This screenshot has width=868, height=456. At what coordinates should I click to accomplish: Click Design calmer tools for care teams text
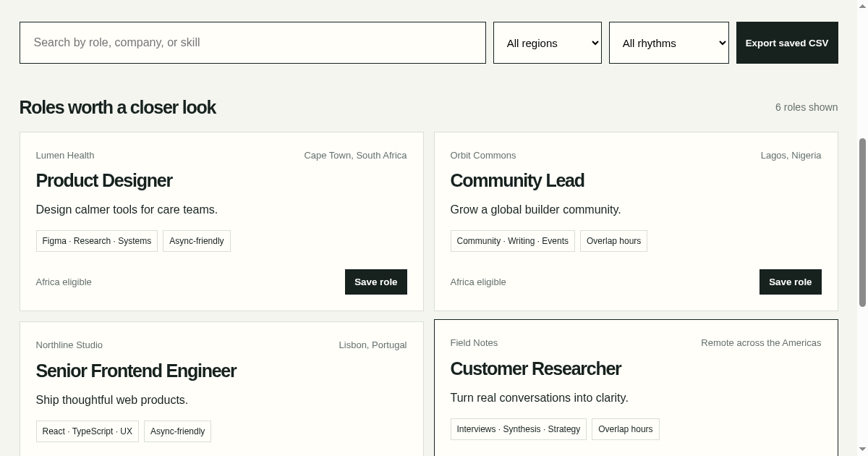click(x=127, y=210)
